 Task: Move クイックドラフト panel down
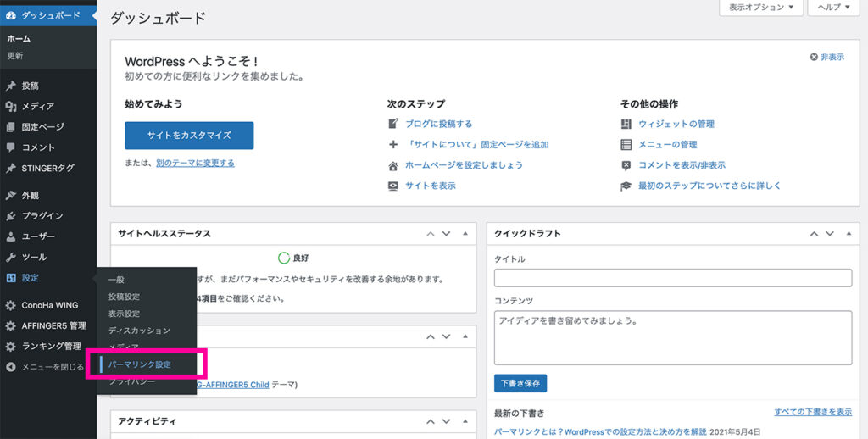[830, 234]
